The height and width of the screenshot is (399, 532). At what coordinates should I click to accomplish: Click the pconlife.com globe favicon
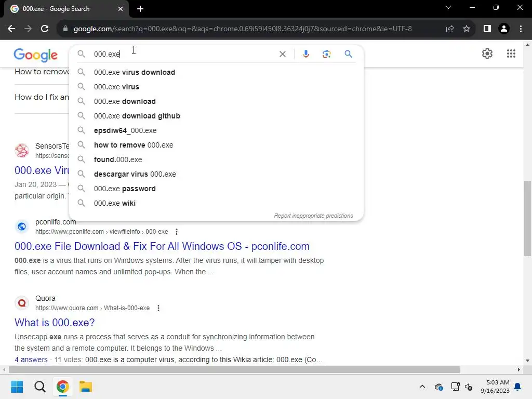22,227
